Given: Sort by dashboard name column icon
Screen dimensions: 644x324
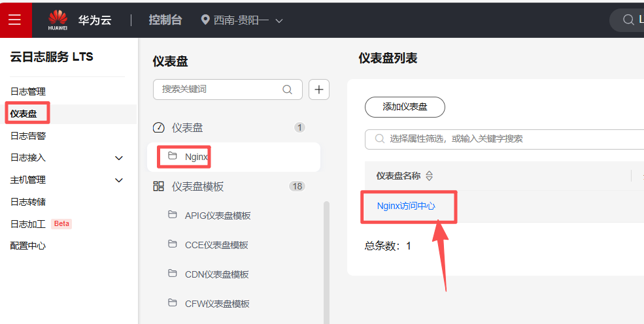Looking at the screenshot, I should [x=430, y=176].
